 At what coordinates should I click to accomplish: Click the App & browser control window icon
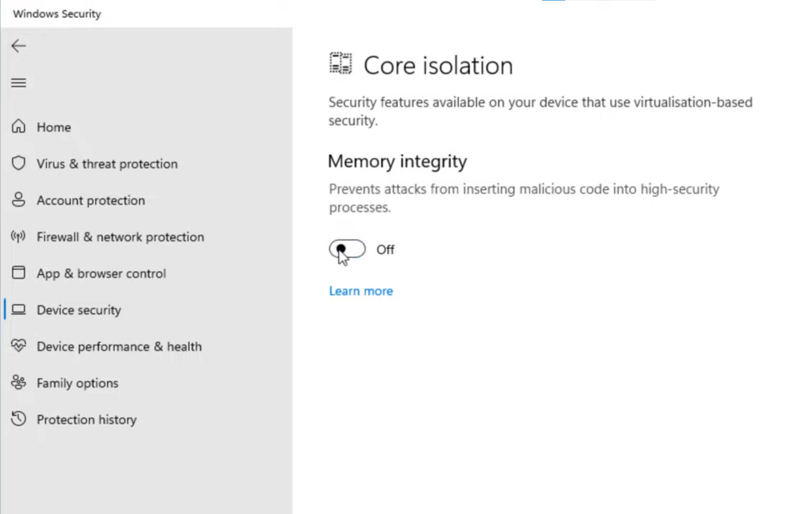tap(18, 273)
